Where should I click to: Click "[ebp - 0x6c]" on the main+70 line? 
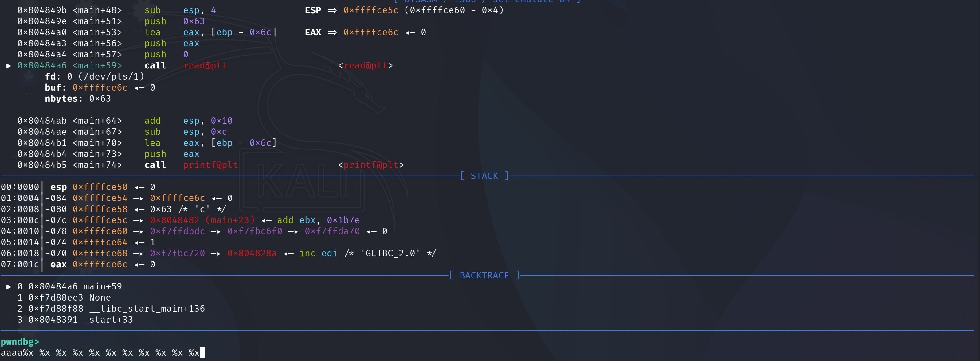point(244,142)
